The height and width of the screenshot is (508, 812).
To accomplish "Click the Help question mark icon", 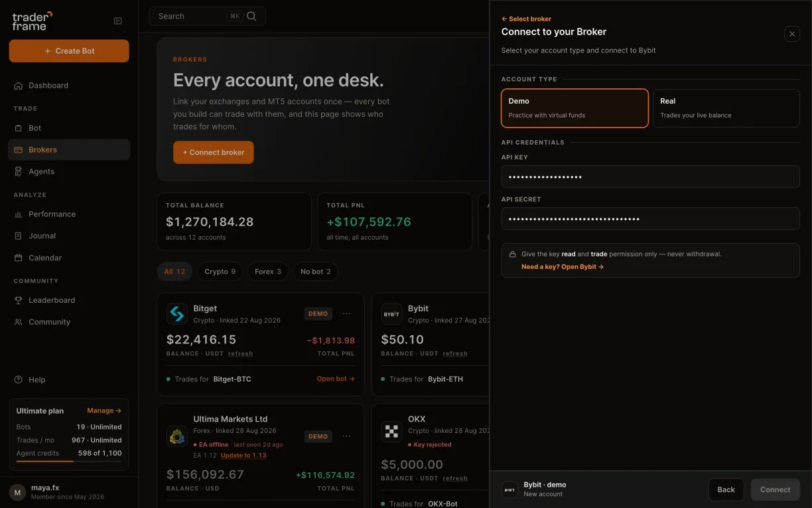I will click(19, 380).
